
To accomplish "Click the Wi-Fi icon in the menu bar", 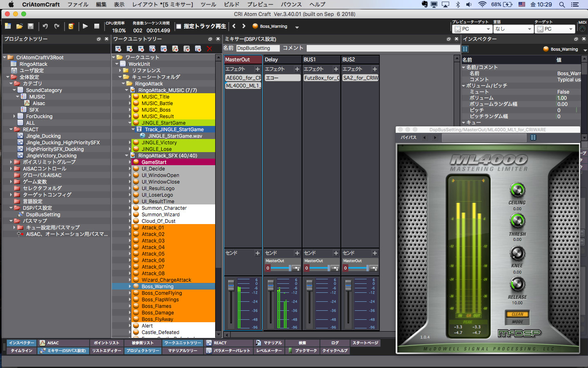I will click(x=482, y=4).
